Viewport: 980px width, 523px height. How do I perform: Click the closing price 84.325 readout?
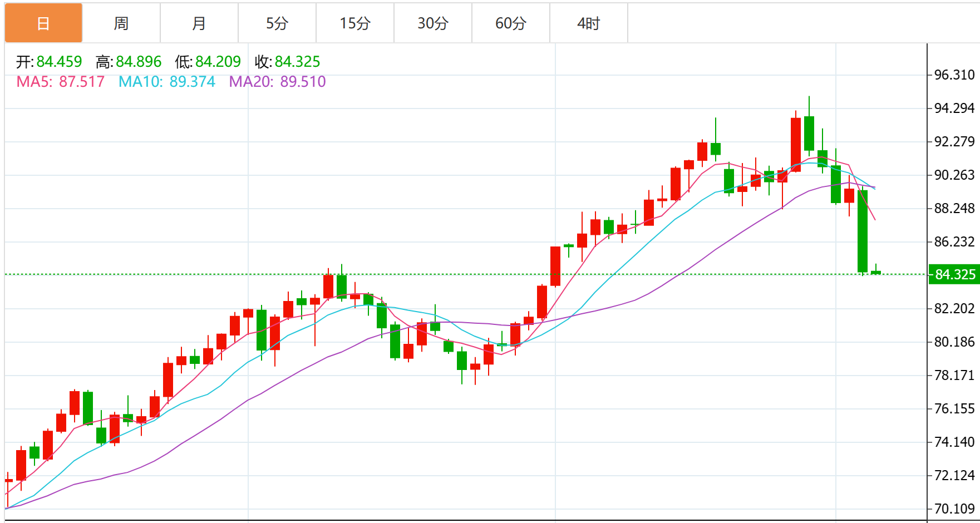(297, 62)
